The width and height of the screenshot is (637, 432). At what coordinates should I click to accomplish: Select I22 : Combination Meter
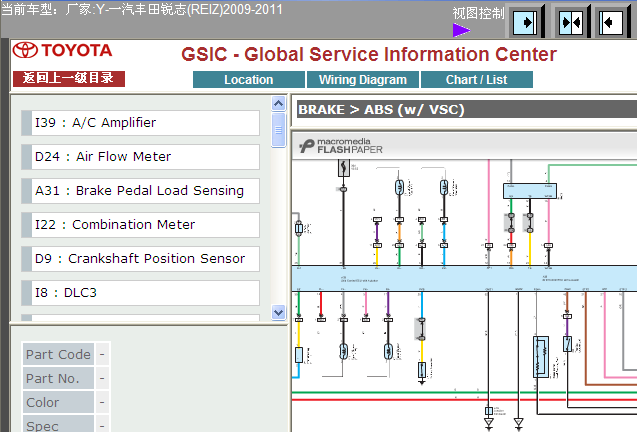coord(141,225)
